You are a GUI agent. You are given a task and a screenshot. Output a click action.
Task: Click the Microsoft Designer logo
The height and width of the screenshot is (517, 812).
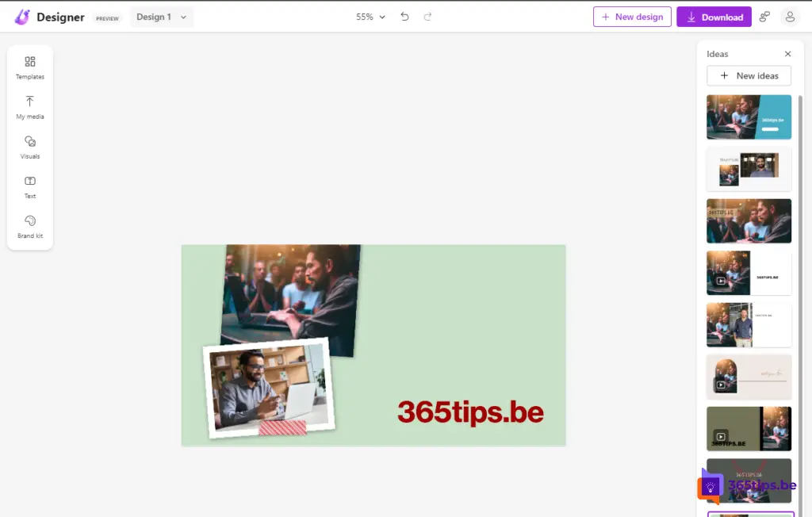coord(21,17)
